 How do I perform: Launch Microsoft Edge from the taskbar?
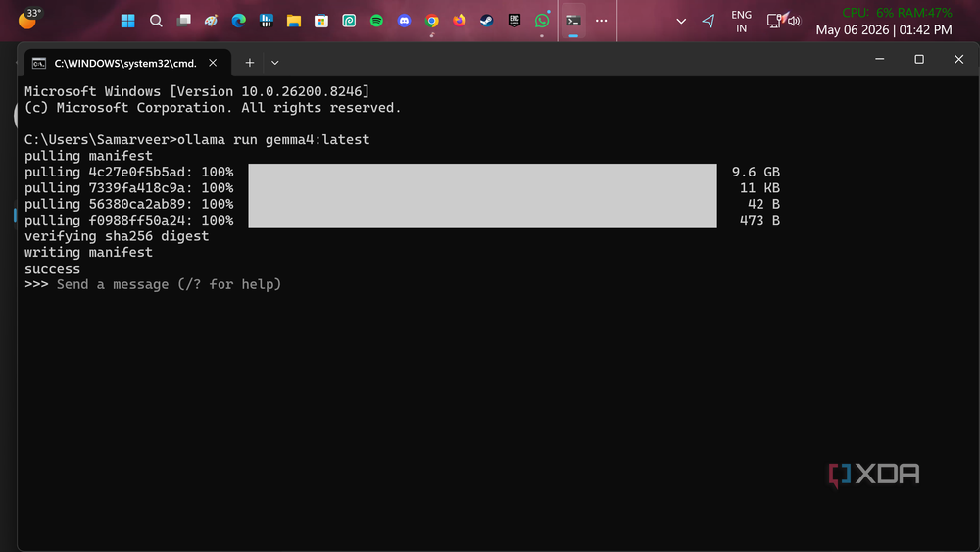tap(239, 21)
